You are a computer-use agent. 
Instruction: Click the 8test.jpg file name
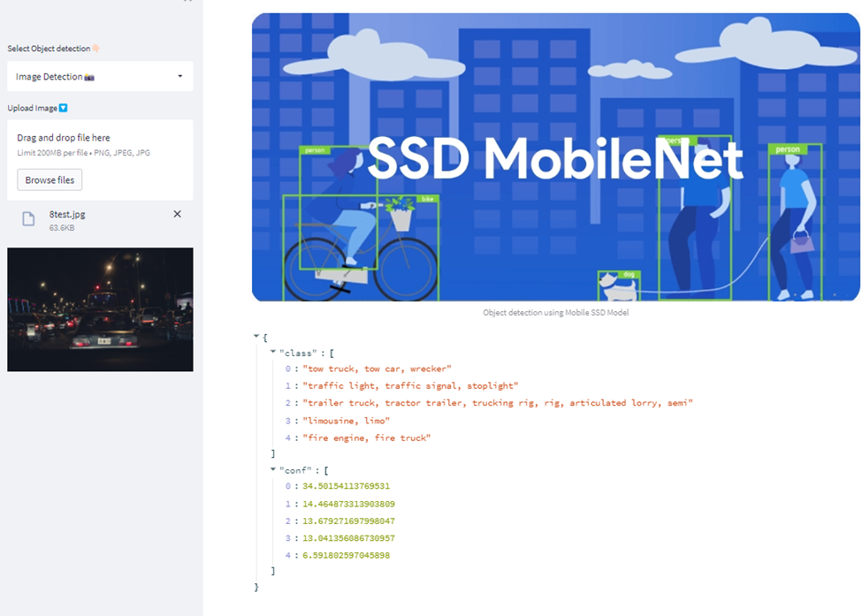(x=67, y=214)
